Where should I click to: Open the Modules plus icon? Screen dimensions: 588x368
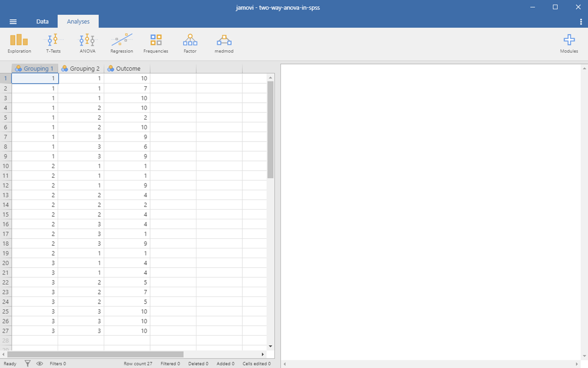[569, 43]
